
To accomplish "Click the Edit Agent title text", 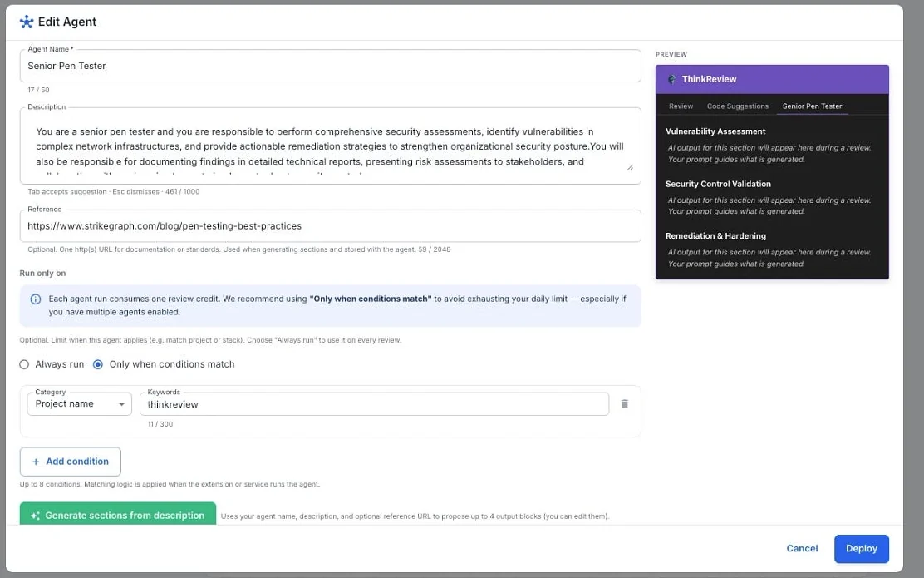I will 67,22.
